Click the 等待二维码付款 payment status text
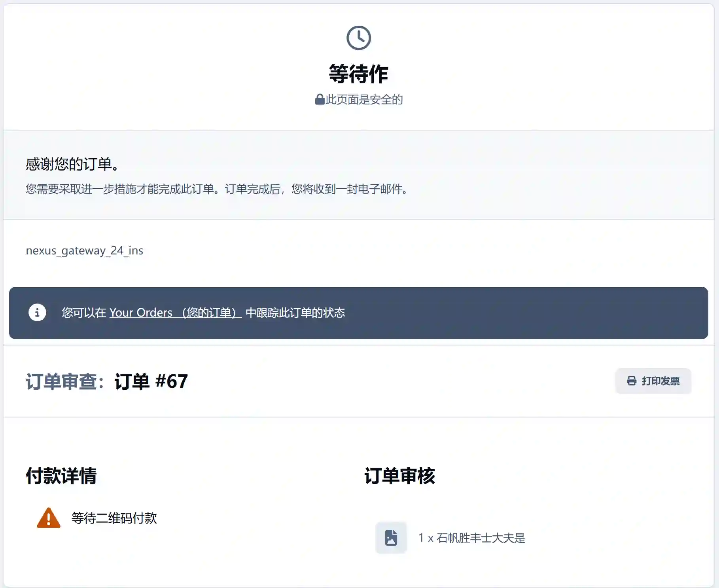This screenshot has width=719, height=588. pyautogui.click(x=114, y=518)
